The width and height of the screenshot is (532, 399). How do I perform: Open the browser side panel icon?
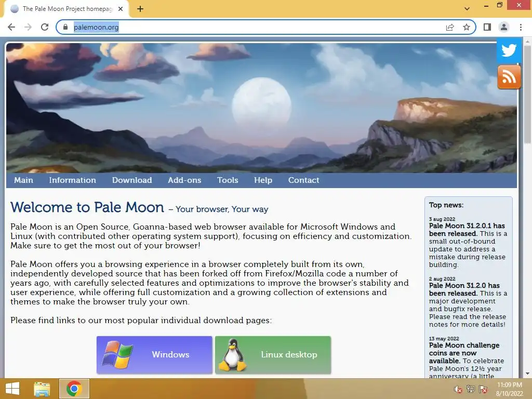coord(487,27)
